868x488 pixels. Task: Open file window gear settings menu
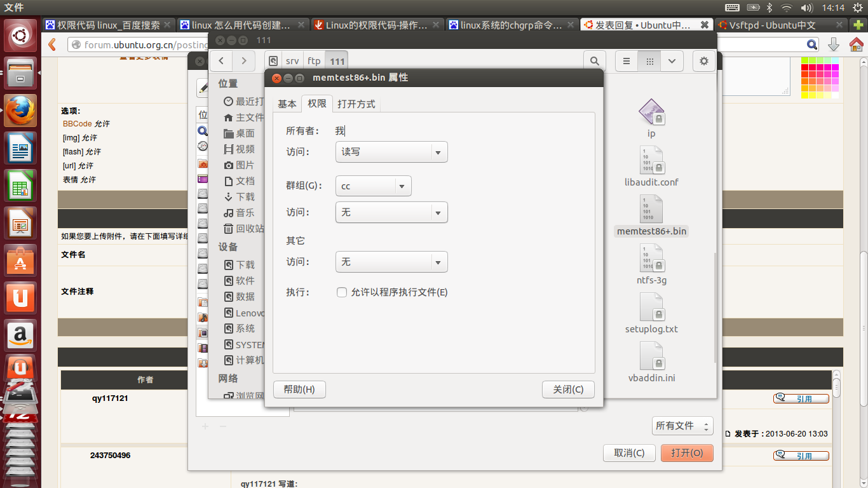tap(703, 61)
